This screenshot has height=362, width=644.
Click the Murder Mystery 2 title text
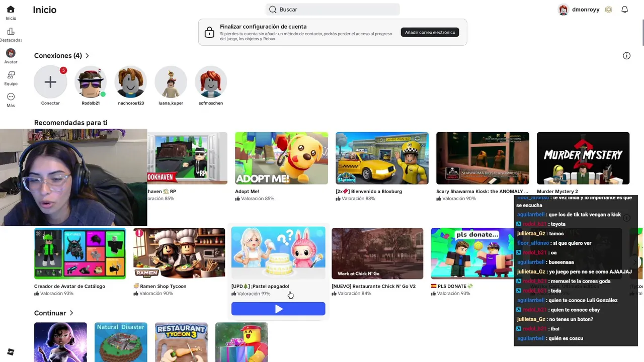click(557, 192)
